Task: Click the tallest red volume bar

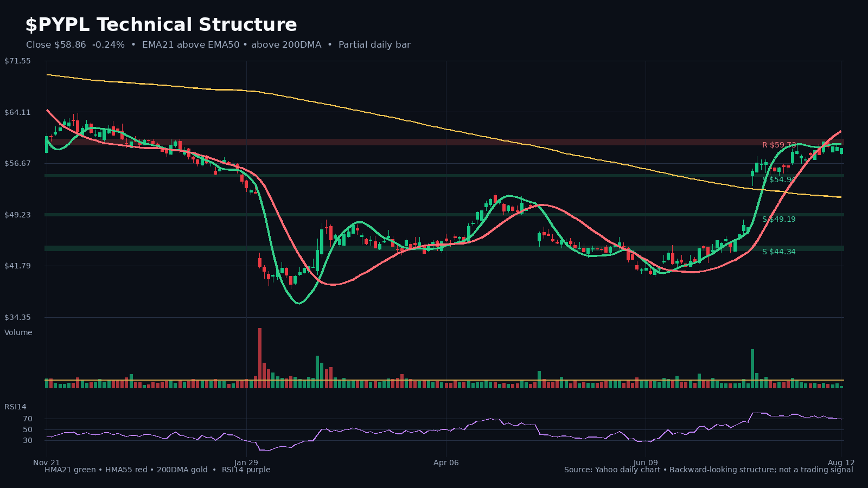Action: [260, 358]
